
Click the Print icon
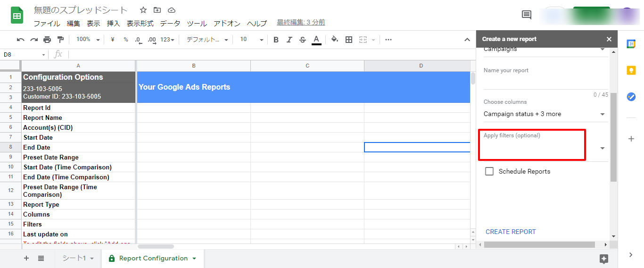(47, 40)
